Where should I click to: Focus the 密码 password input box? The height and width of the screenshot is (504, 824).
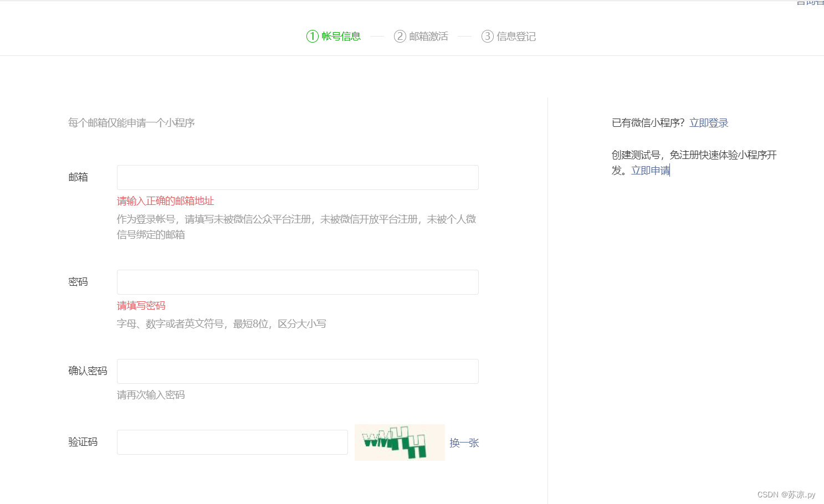(x=298, y=282)
